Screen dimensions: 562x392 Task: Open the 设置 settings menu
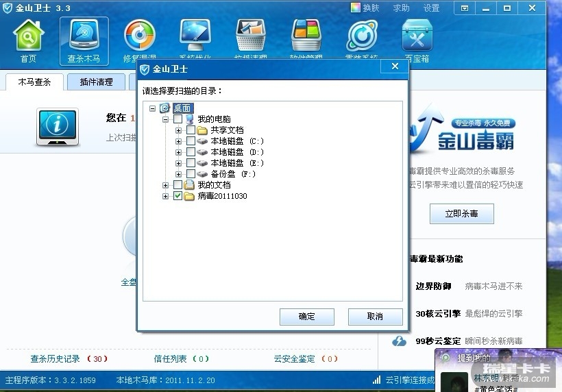[431, 8]
